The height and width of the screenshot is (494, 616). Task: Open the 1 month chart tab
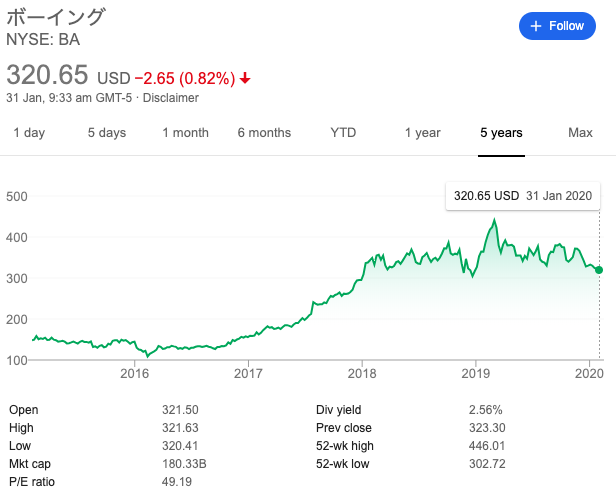pyautogui.click(x=185, y=133)
